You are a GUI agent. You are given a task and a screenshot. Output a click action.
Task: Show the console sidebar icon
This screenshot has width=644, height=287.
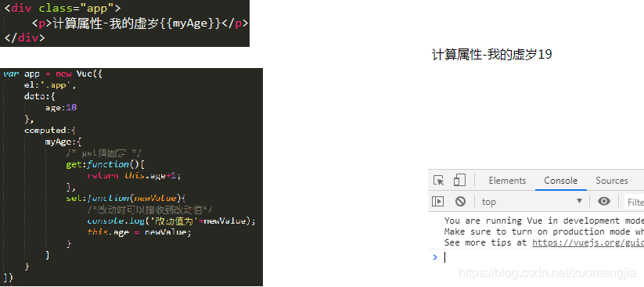point(437,201)
